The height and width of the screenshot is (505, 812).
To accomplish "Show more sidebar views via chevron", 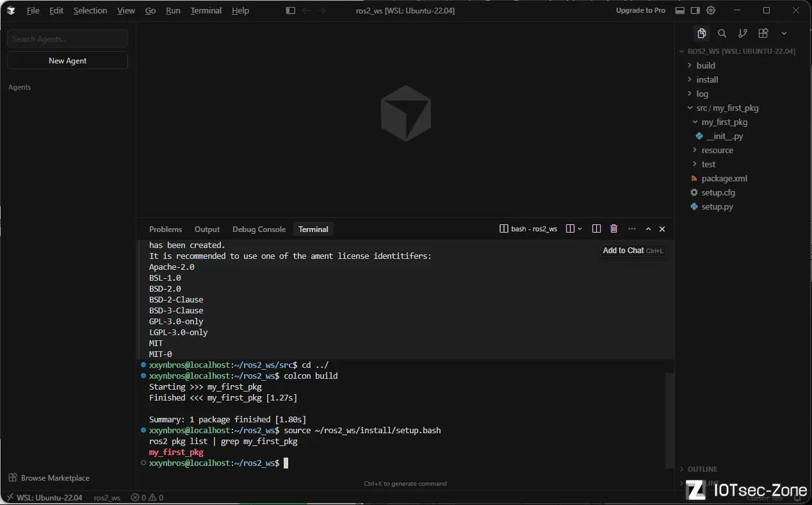I will point(784,33).
